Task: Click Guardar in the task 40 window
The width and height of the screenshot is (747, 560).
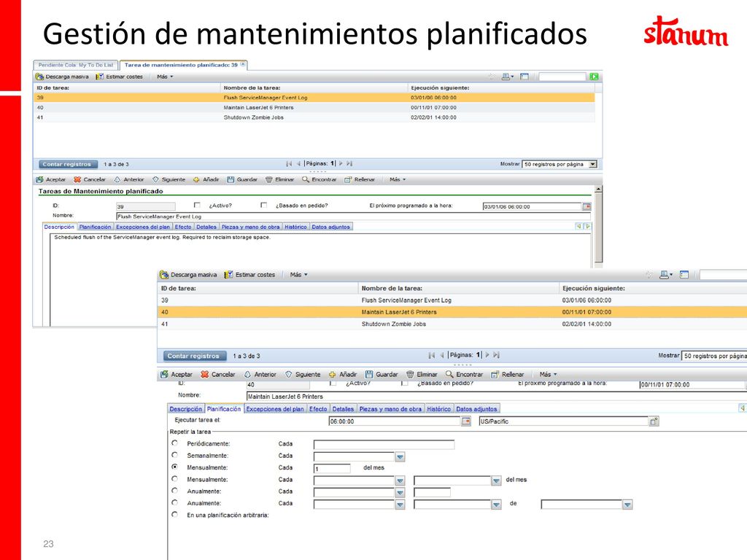Action: point(382,374)
